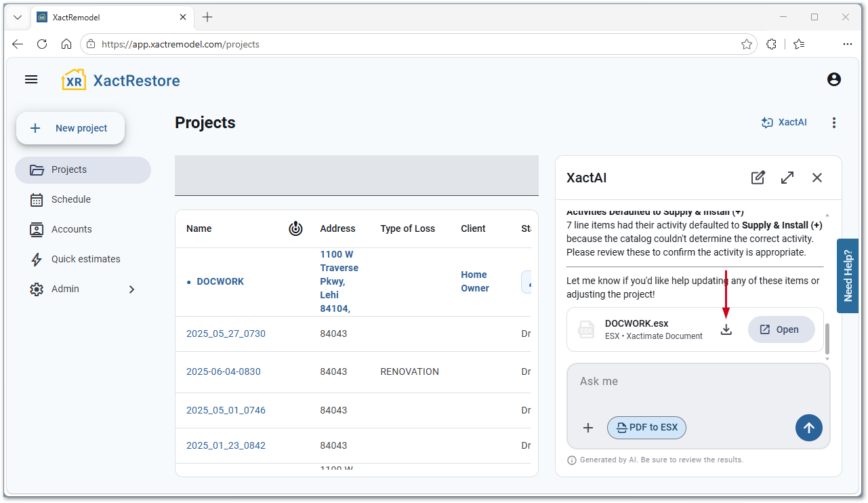Screen dimensions: 868x503
Task: Open the DOCWORK project
Action: point(220,281)
